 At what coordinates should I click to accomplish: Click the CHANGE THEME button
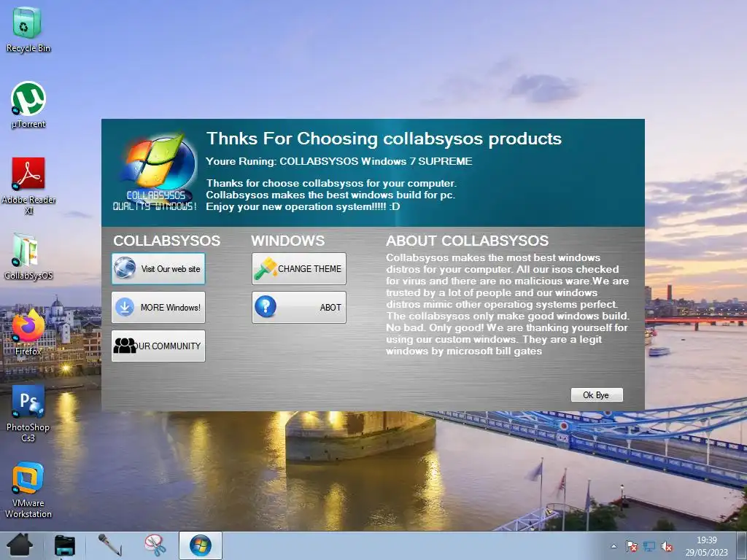pyautogui.click(x=298, y=269)
